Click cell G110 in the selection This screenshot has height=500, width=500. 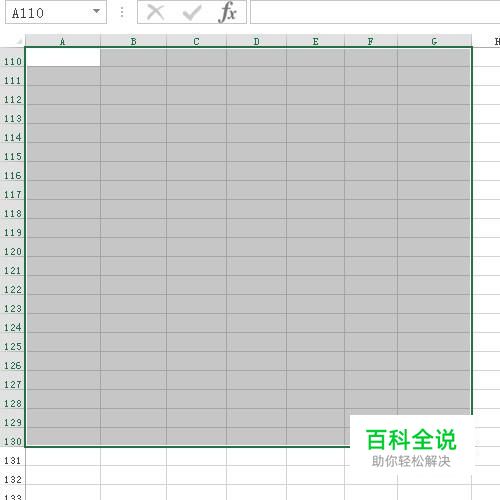(x=434, y=57)
